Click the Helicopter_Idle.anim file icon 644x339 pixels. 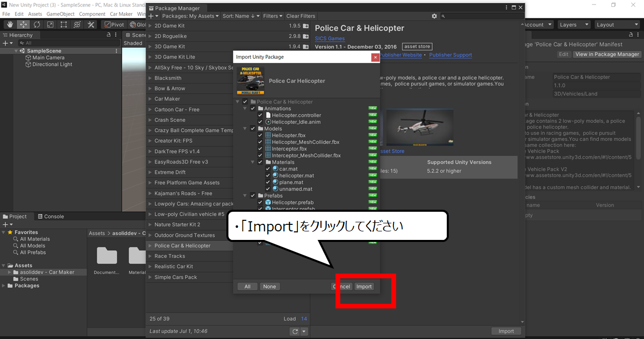click(x=268, y=122)
